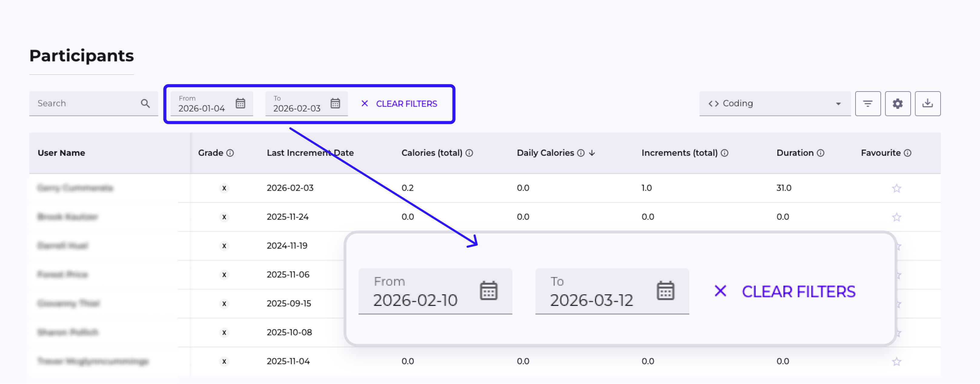The height and width of the screenshot is (384, 980).
Task: Toggle Daily Calories sort arrow
Action: coord(591,153)
